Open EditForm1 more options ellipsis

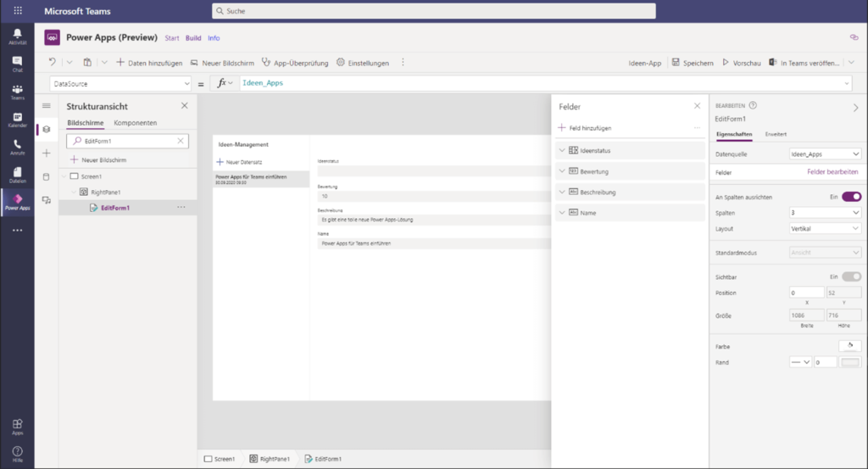(181, 207)
